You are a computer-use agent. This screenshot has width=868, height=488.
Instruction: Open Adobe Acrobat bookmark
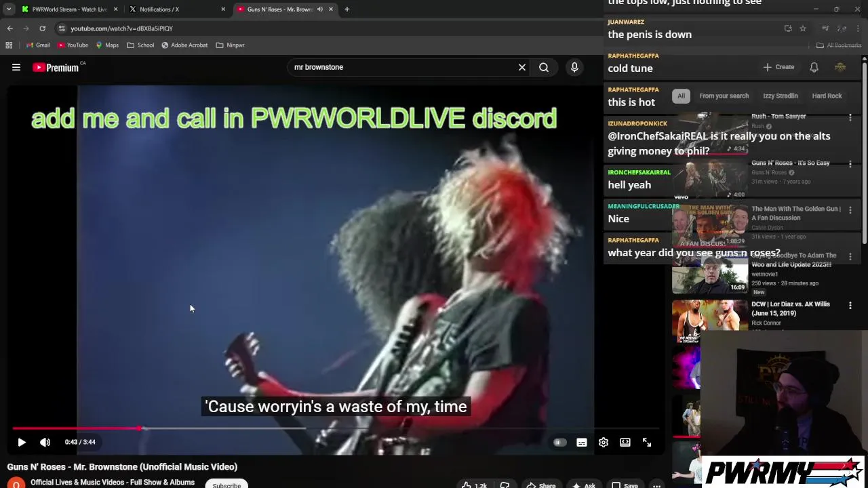click(184, 45)
